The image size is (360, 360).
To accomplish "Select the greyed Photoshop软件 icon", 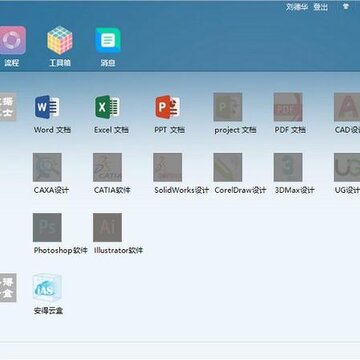I will [x=47, y=228].
